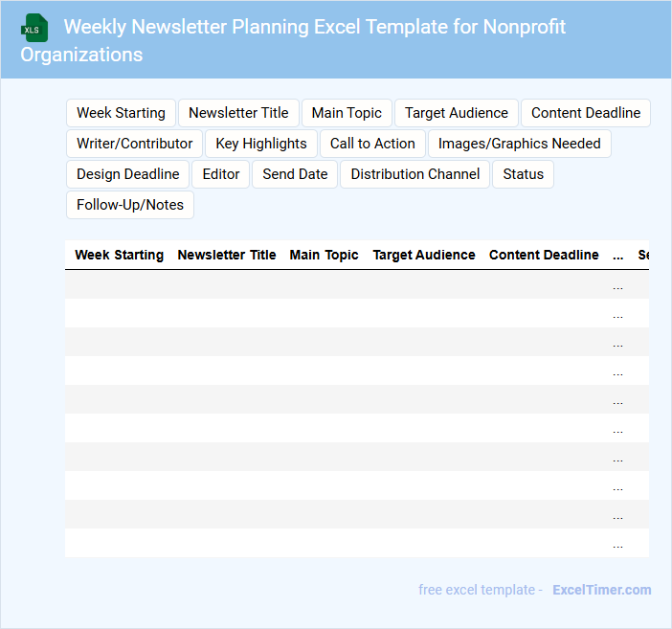Select the Status tag
This screenshot has height=629, width=672.
(x=523, y=174)
